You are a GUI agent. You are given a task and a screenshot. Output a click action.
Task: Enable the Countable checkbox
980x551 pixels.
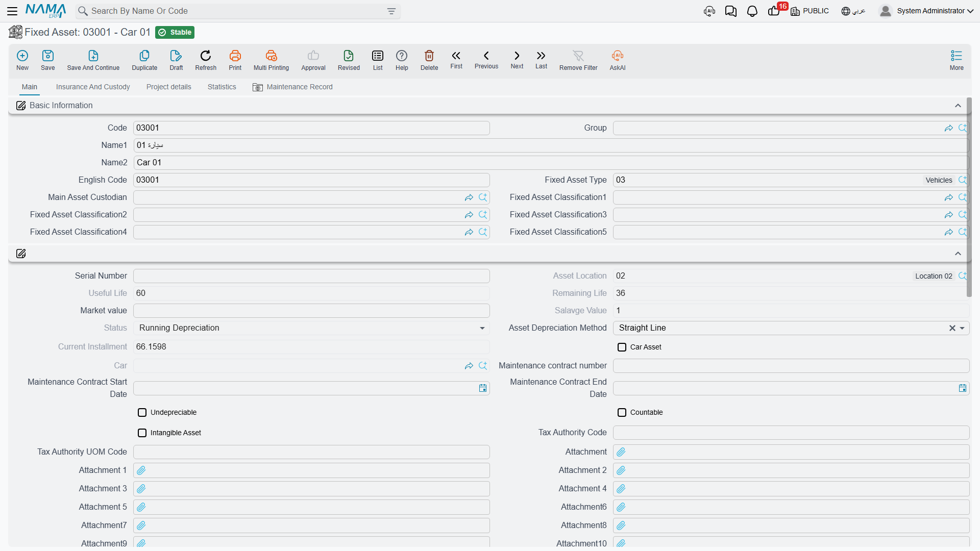click(x=622, y=413)
